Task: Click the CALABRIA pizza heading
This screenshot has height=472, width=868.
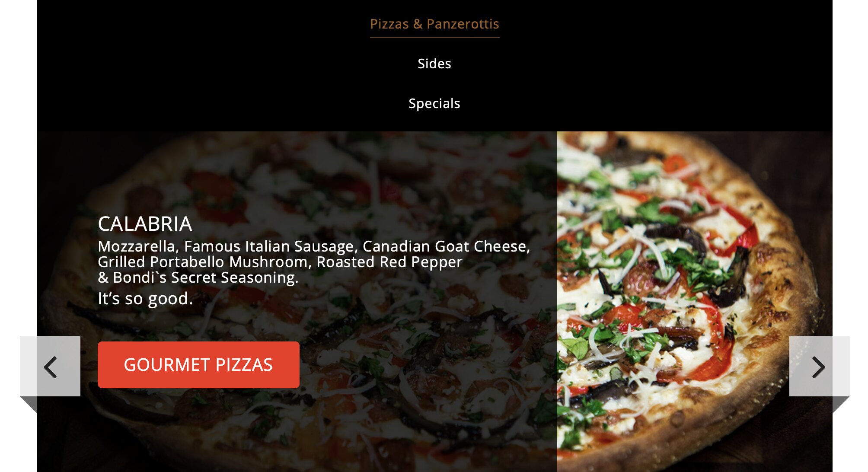Action: pyautogui.click(x=145, y=224)
